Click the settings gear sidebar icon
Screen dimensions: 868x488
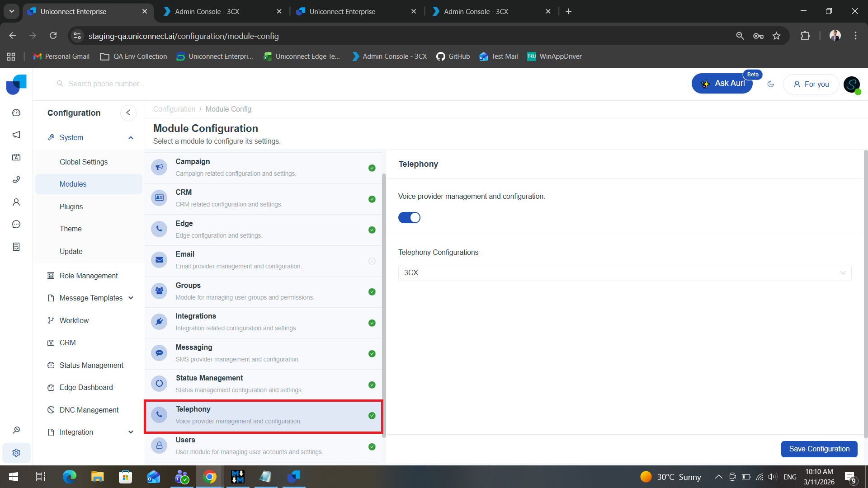[x=16, y=453]
